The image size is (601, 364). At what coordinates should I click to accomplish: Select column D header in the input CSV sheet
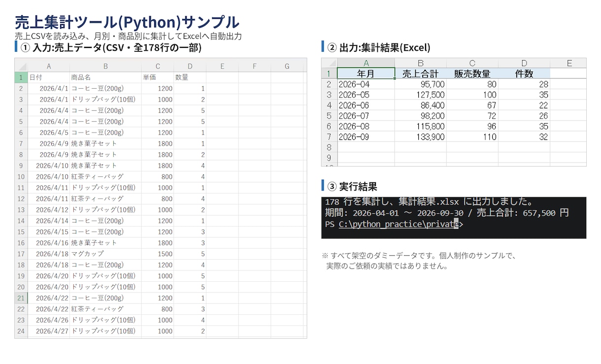point(190,66)
